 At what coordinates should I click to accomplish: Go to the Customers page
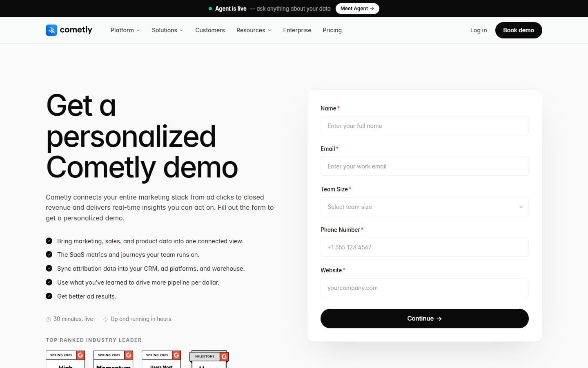tap(210, 30)
